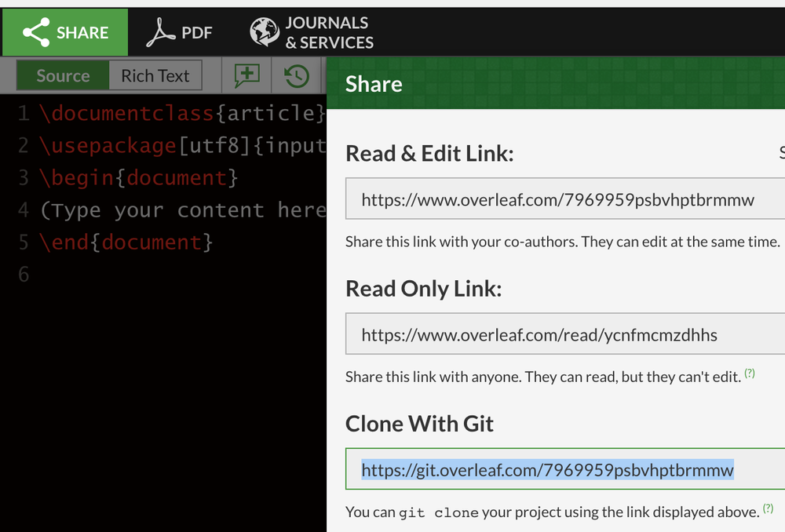Click the Share panel header title
The width and height of the screenshot is (785, 532).
click(374, 84)
